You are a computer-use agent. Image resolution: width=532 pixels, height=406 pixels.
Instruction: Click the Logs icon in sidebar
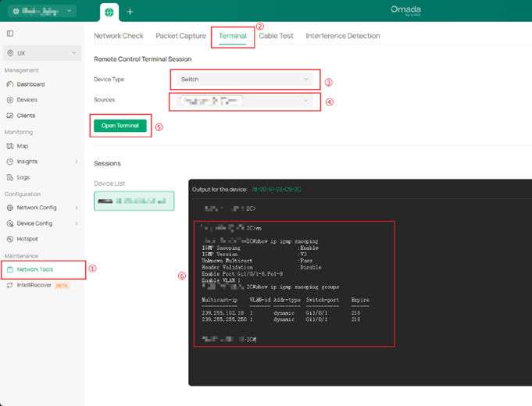point(10,177)
